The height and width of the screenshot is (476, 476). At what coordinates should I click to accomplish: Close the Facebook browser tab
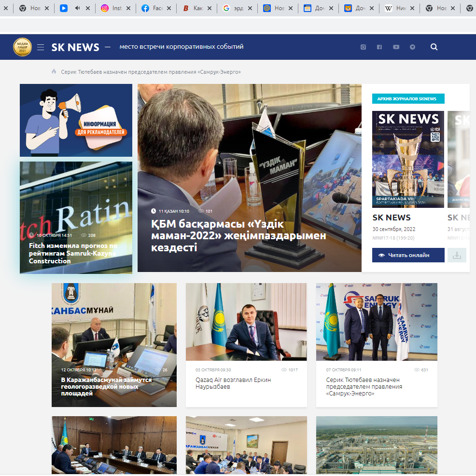(x=169, y=8)
